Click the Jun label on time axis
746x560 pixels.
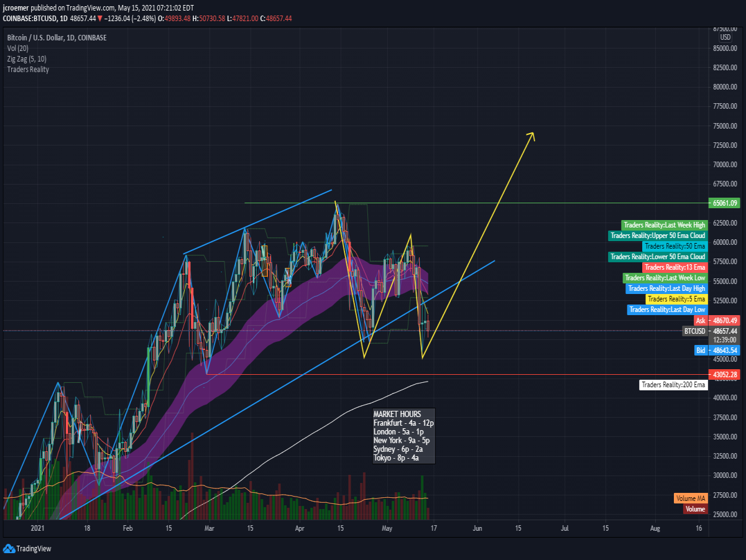[x=477, y=528]
